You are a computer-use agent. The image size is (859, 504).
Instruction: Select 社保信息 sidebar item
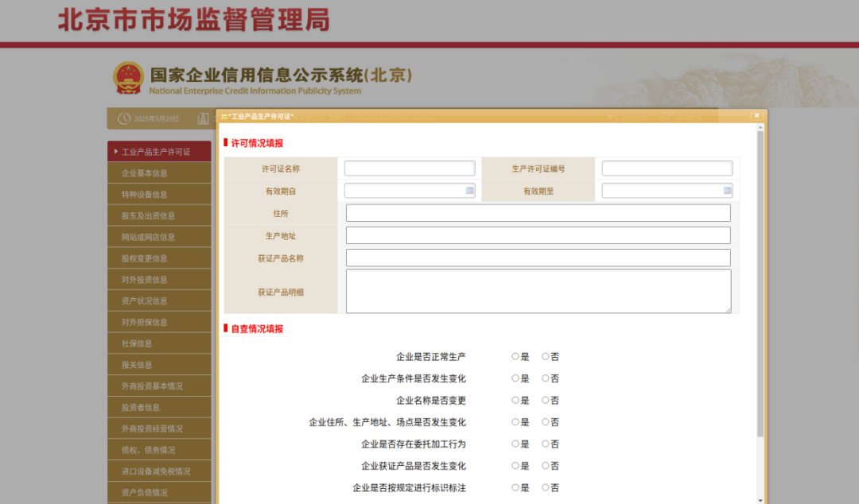pos(159,344)
